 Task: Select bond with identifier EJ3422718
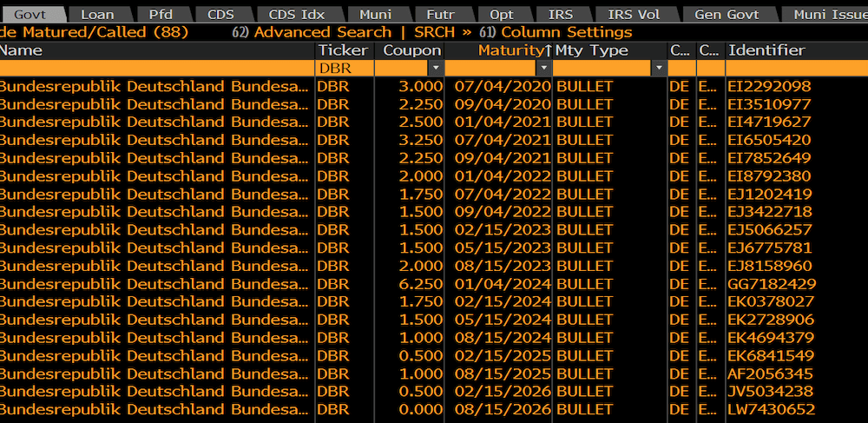[769, 212]
